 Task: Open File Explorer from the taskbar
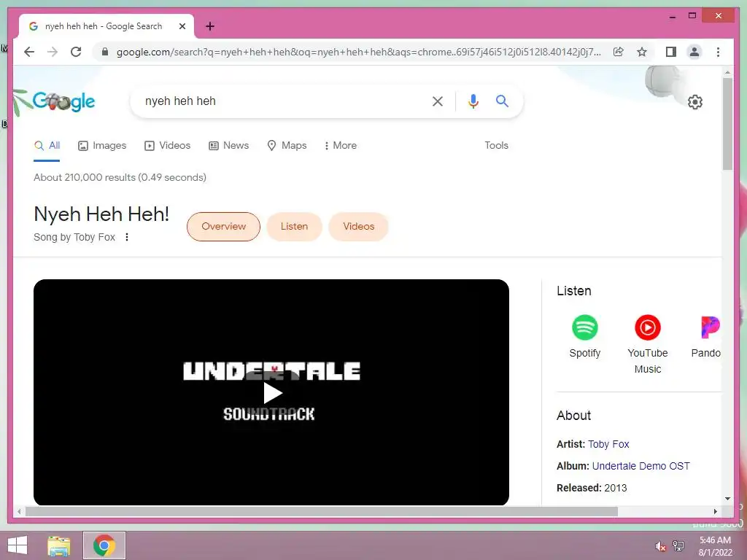click(x=59, y=545)
